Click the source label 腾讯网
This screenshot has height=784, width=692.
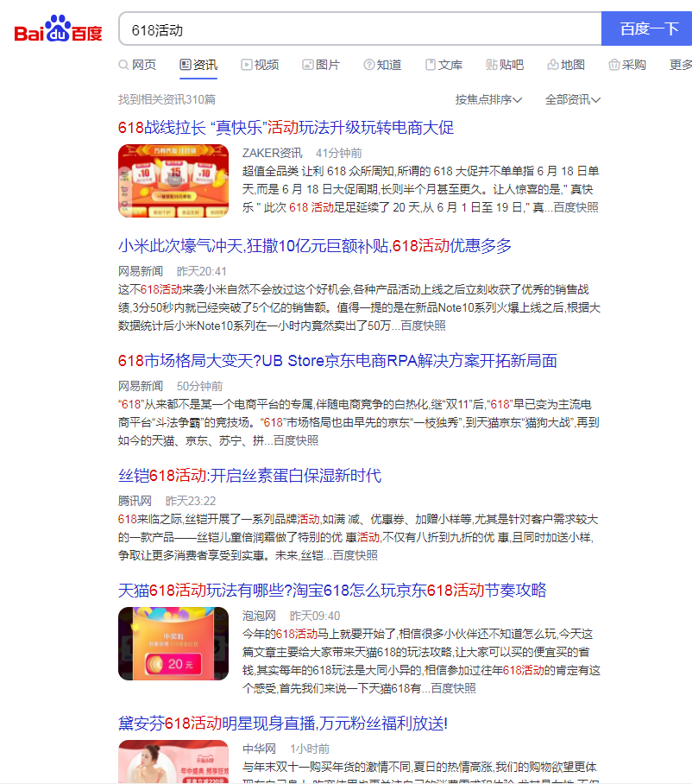click(135, 501)
